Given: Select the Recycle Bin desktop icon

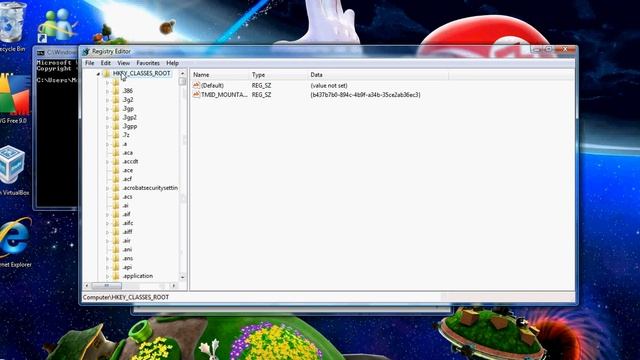Looking at the screenshot, I should (12, 27).
